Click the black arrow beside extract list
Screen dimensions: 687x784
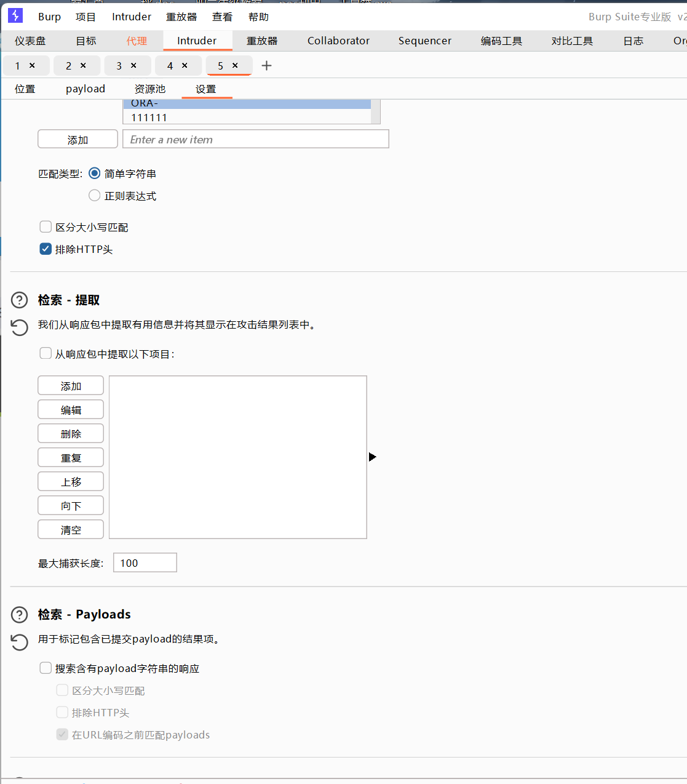[x=372, y=457]
